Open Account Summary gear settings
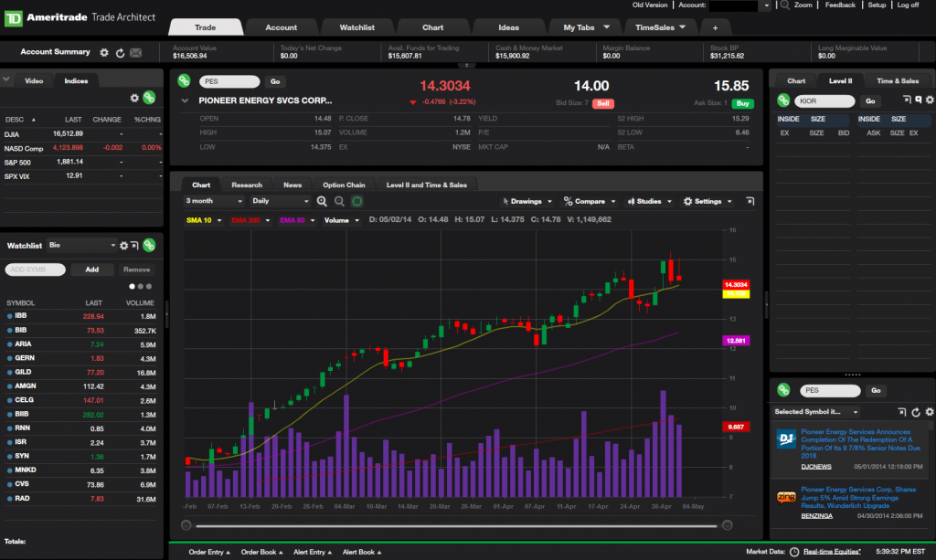Image resolution: width=936 pixels, height=560 pixels. 103,53
